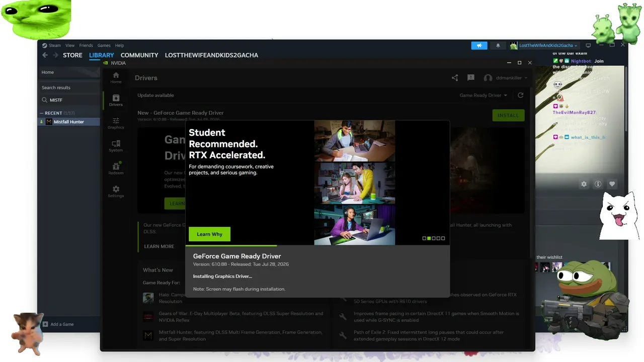Screen dimensions: 644x362
Task: Open the Game Ready Driver type dropdown
Action: click(x=484, y=96)
